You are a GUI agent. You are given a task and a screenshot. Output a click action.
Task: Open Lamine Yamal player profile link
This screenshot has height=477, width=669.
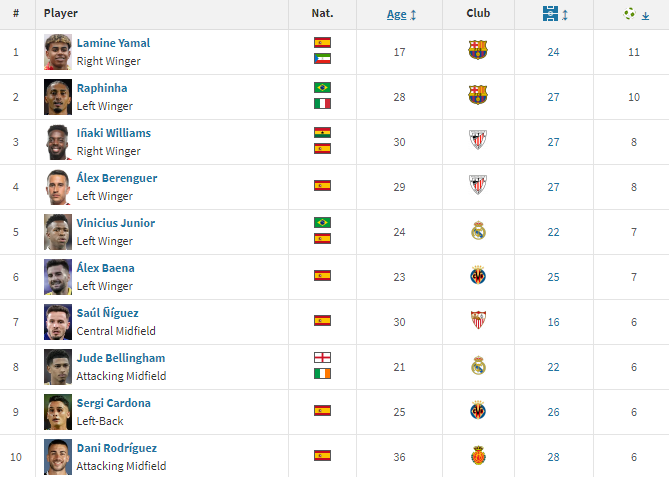coord(113,43)
